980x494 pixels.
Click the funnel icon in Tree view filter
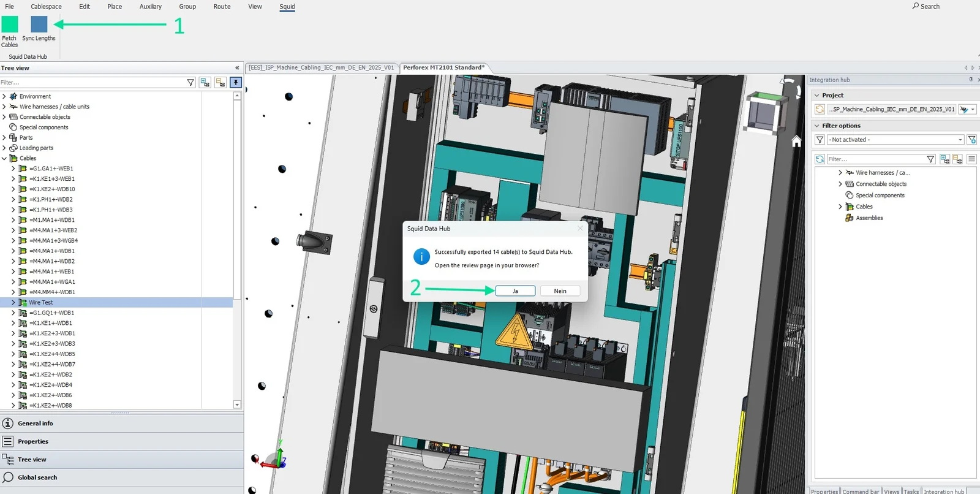coord(190,82)
